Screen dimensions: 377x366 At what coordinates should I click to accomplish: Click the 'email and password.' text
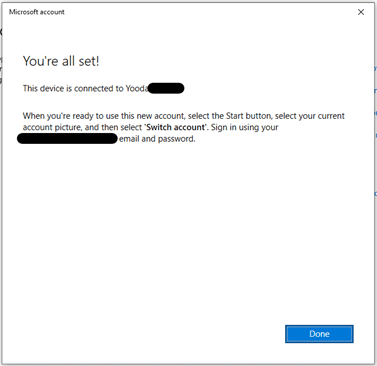pyautogui.click(x=157, y=139)
